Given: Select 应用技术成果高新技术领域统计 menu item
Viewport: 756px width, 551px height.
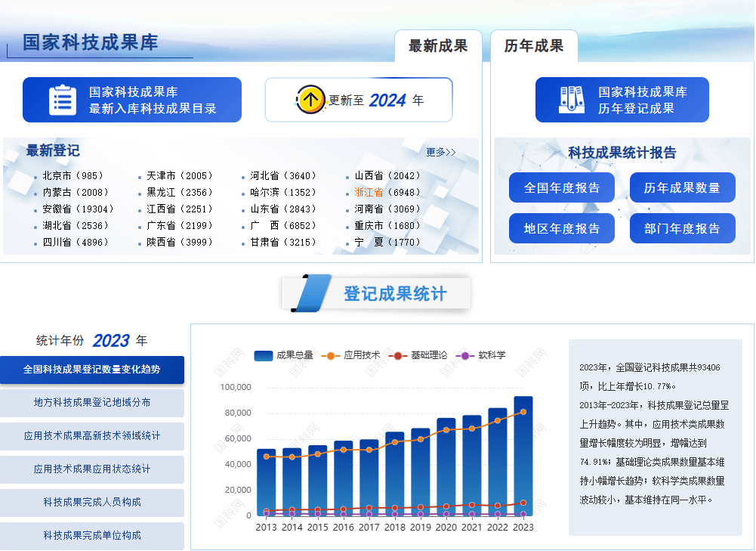Looking at the screenshot, I should 92,436.
